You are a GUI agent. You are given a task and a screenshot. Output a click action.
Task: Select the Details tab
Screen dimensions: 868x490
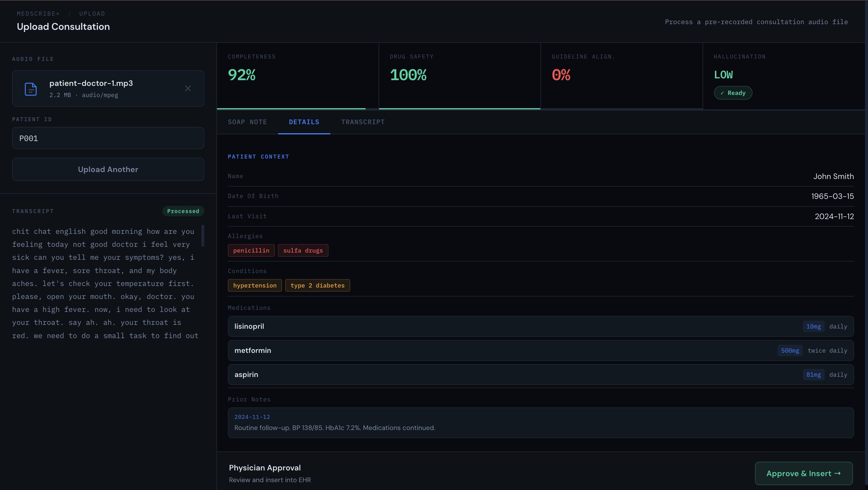pyautogui.click(x=303, y=122)
